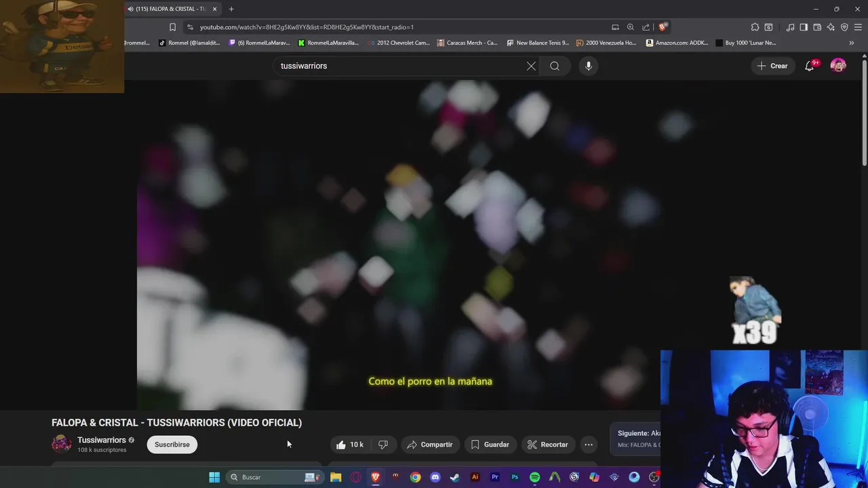The image size is (868, 488).
Task: Click the Recortar clip button
Action: [x=547, y=445]
